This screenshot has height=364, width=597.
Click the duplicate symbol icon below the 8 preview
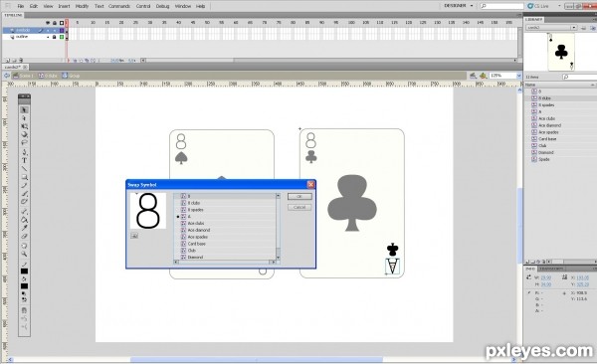[x=134, y=236]
